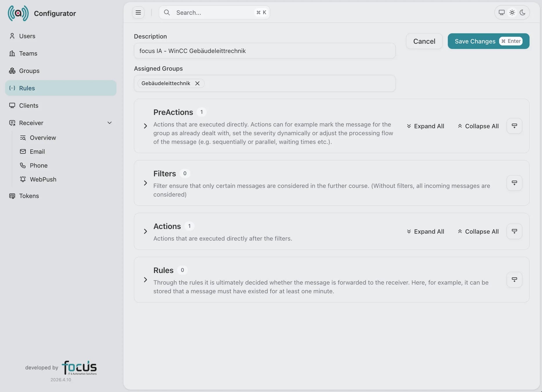
Task: Expand the bottom Rules section chevron
Action: pyautogui.click(x=145, y=280)
